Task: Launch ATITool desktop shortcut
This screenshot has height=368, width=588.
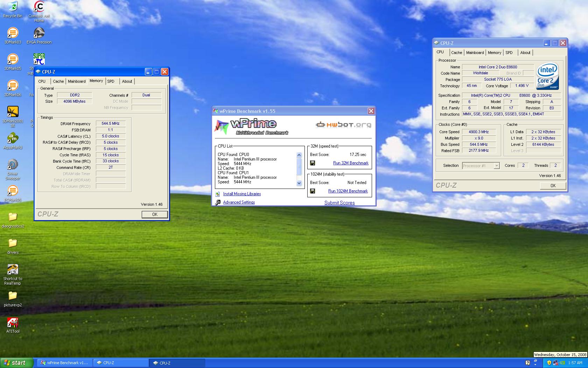Action: [x=13, y=325]
